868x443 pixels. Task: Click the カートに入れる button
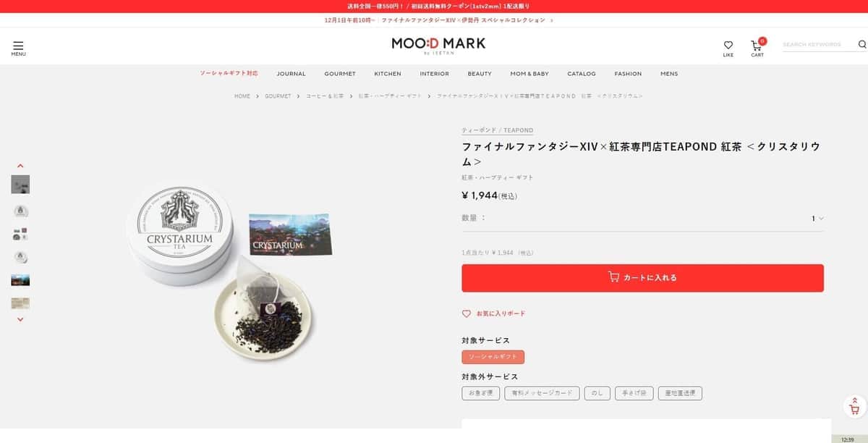[642, 278]
